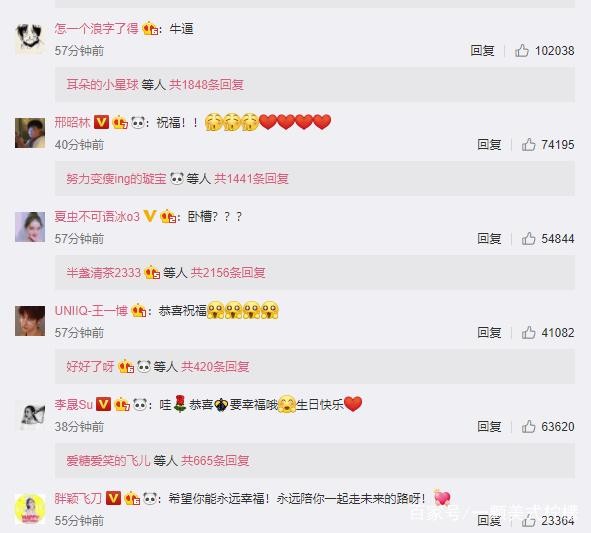Open 邢昭林's avatar thumbnail
Viewport: 591px width, 533px height.
[x=30, y=133]
